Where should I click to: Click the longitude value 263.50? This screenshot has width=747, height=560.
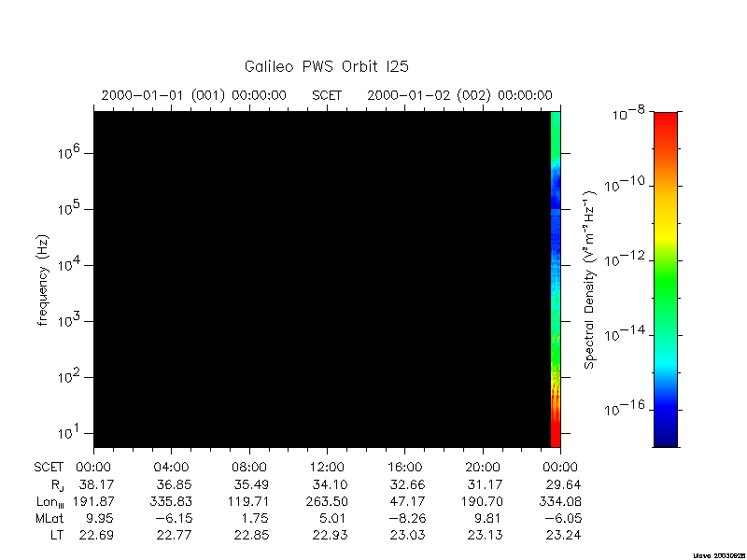click(x=327, y=501)
